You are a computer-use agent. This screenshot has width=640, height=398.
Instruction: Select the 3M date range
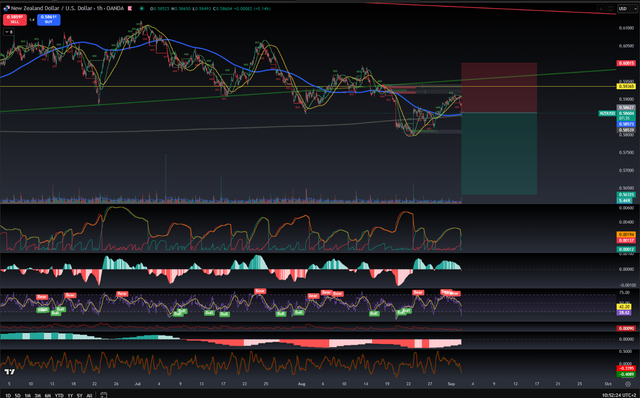(38, 395)
